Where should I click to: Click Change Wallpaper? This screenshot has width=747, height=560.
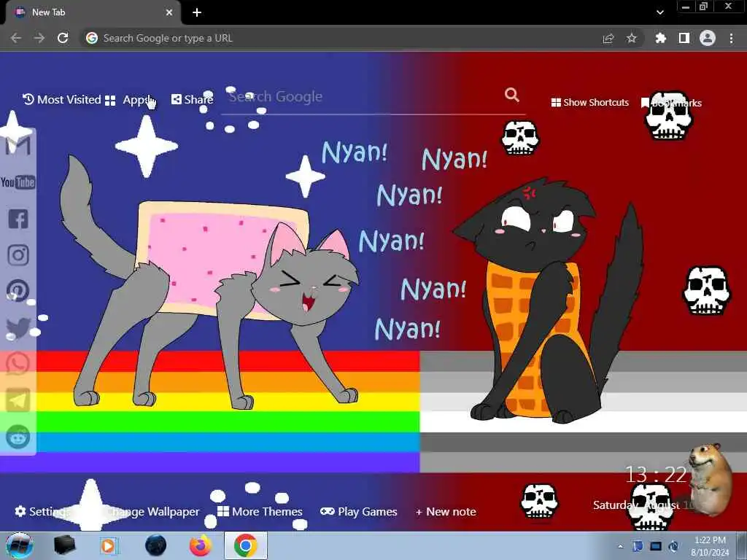152,511
